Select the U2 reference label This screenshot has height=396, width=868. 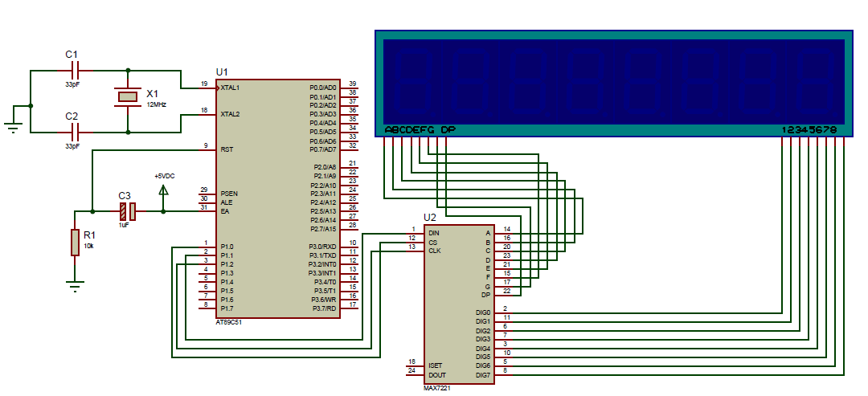[429, 218]
